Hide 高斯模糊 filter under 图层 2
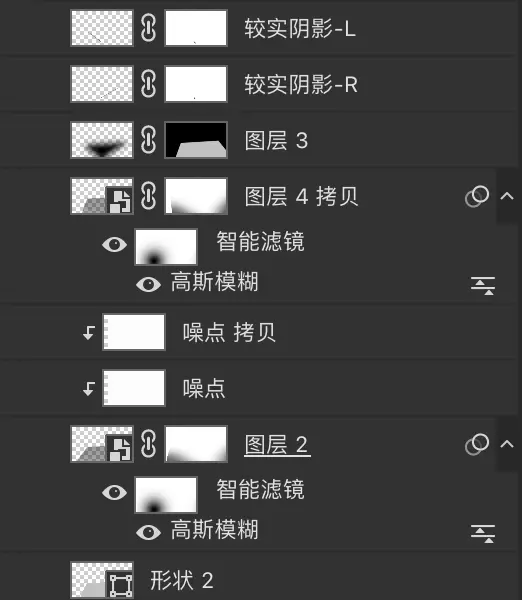Screen dimensions: 522x600 point(148,532)
